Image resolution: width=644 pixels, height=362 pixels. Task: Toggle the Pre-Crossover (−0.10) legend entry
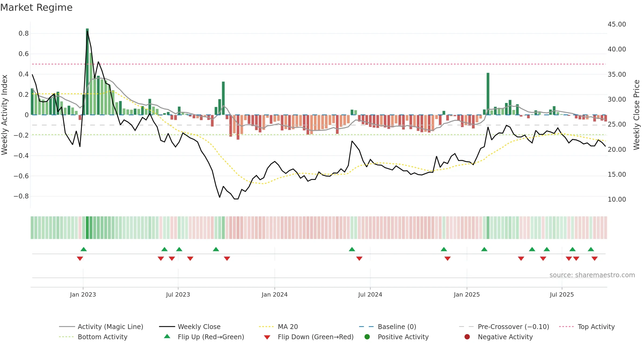(x=504, y=327)
